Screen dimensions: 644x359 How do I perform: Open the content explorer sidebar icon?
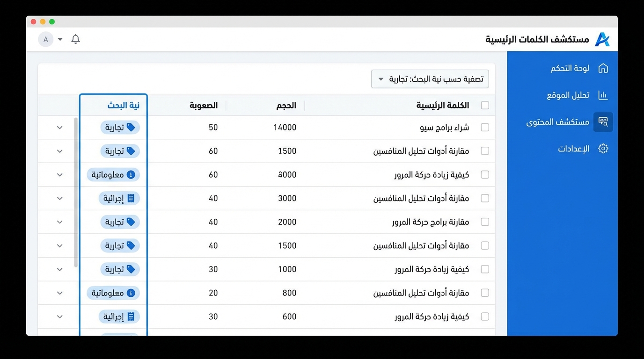click(603, 122)
